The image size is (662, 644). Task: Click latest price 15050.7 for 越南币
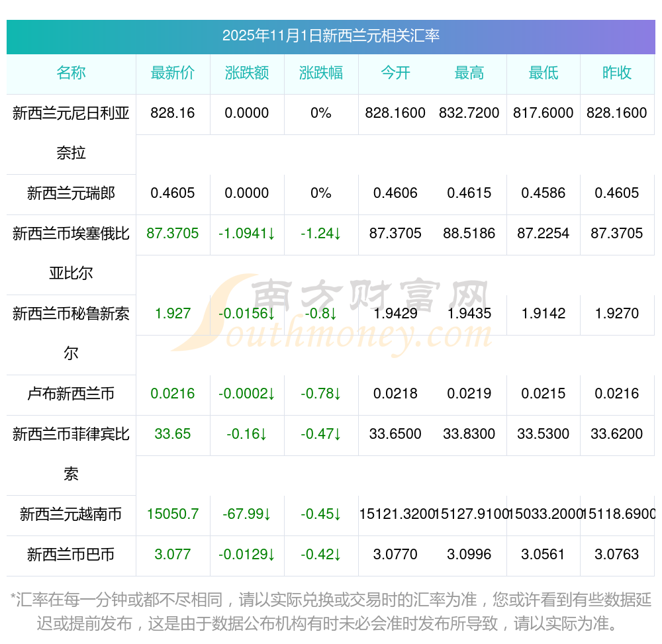173,514
